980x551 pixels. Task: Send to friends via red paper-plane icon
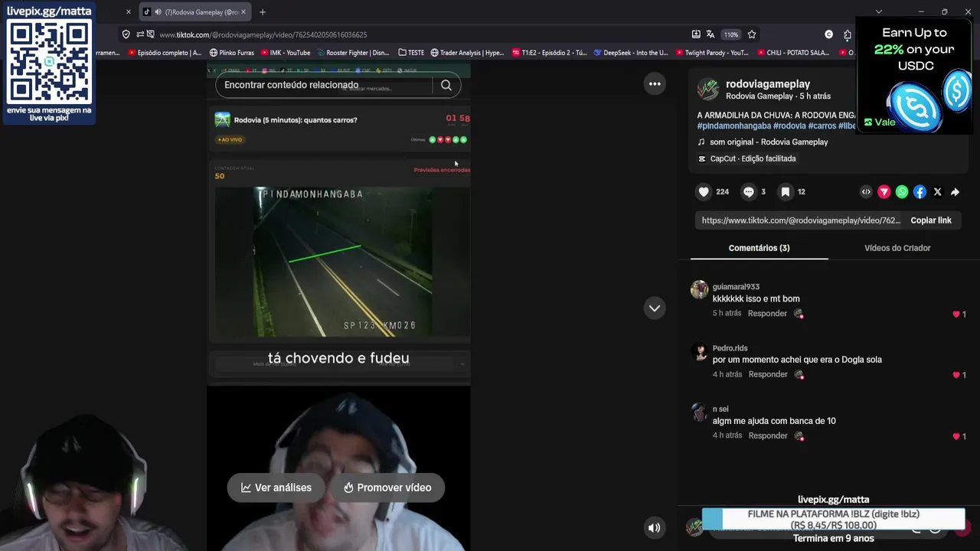884,192
